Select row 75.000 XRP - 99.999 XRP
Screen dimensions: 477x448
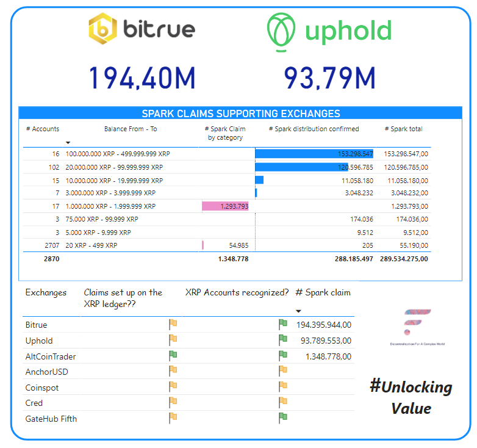(227, 219)
